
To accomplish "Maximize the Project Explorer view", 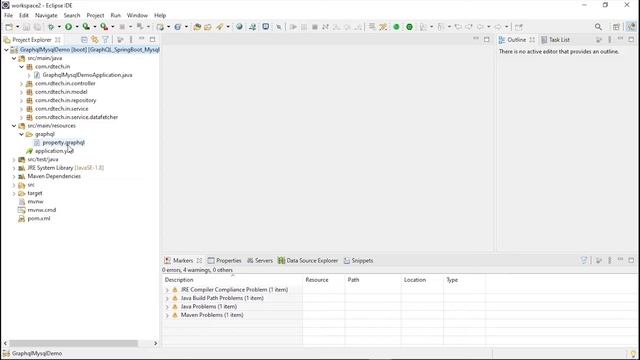I will (x=152, y=39).
